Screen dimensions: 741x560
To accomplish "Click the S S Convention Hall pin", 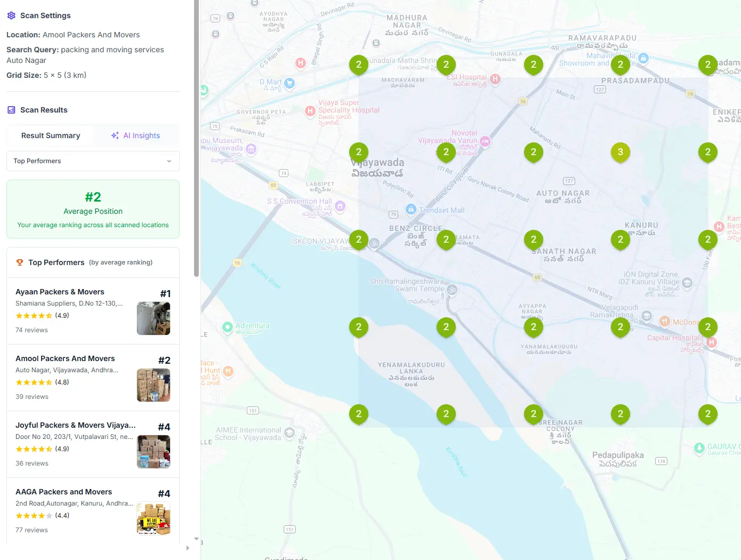I will point(340,206).
